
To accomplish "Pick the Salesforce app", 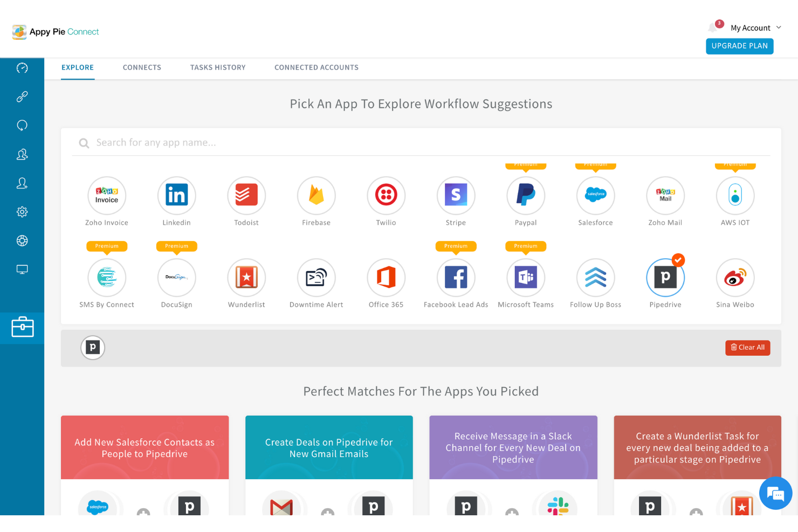I will pos(596,196).
